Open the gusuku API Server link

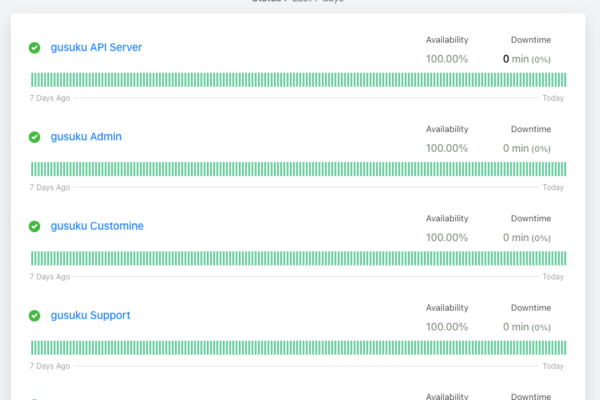[x=95, y=47]
